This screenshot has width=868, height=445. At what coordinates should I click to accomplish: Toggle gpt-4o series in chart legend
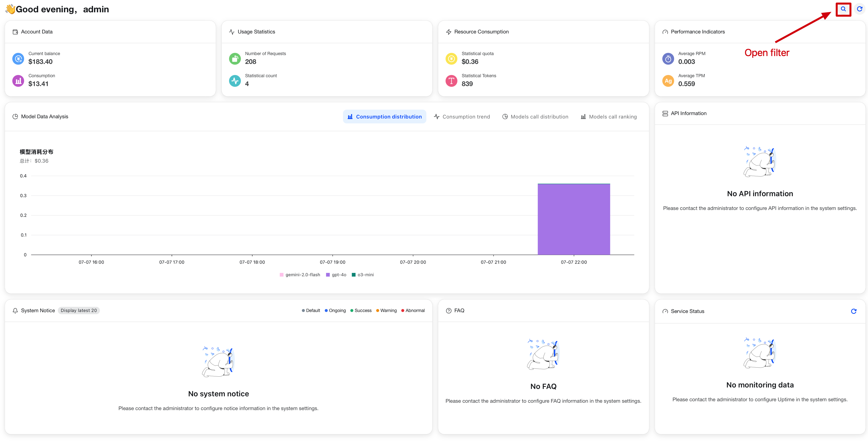click(336, 275)
